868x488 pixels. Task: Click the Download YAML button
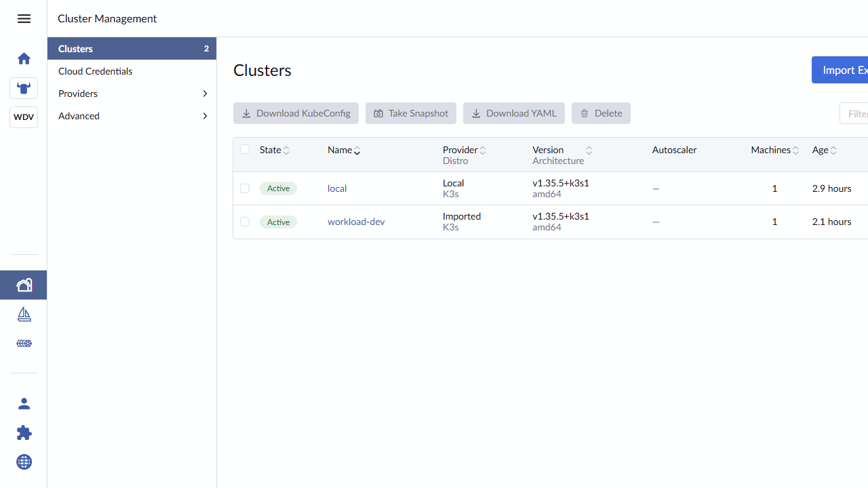pos(514,113)
